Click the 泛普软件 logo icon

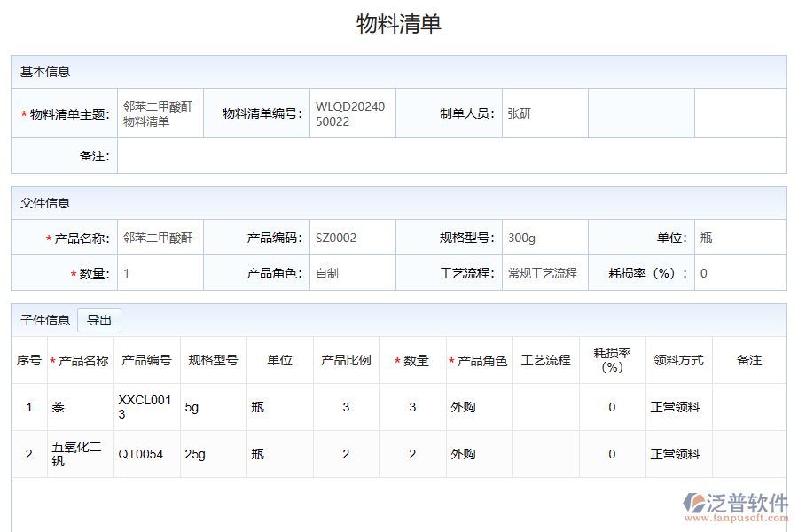(693, 503)
